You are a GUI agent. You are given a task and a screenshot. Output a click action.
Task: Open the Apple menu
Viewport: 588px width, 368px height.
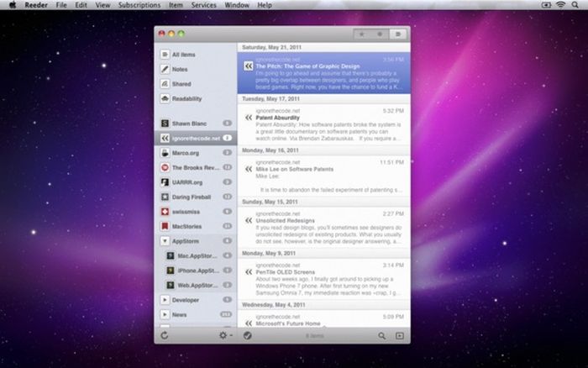point(13,5)
